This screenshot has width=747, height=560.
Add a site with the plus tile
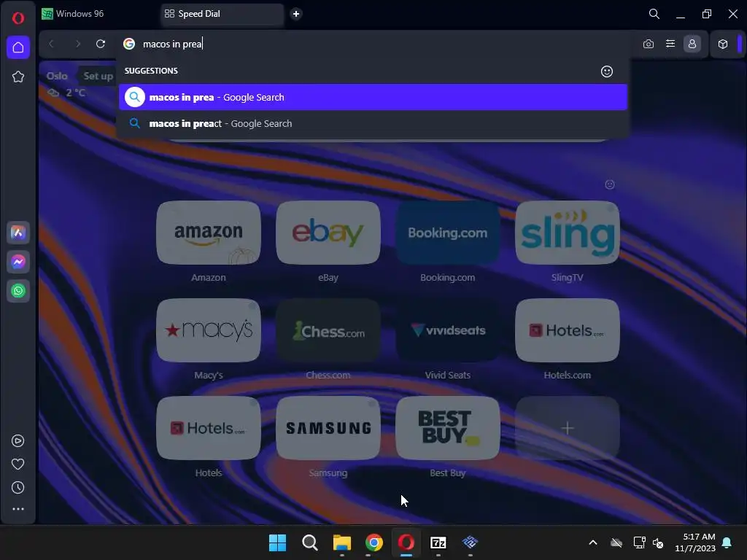pos(568,427)
